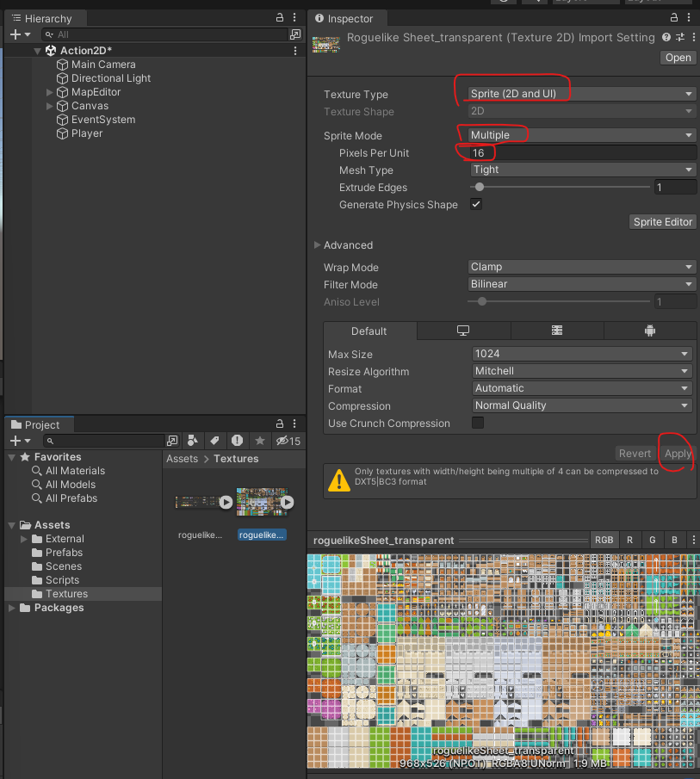Open Hierarchy create plus dropdown

pos(20,34)
